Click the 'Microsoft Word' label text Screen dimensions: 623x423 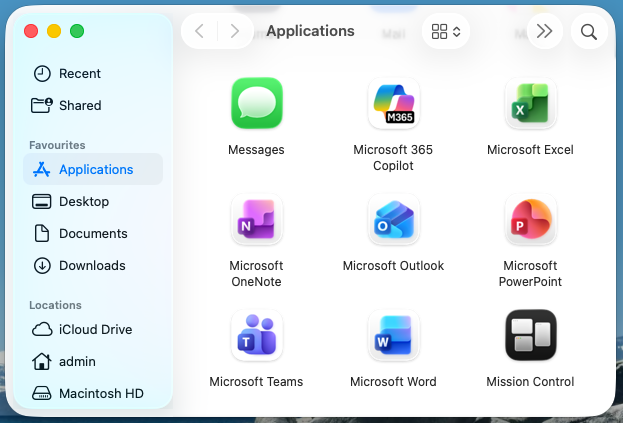393,382
